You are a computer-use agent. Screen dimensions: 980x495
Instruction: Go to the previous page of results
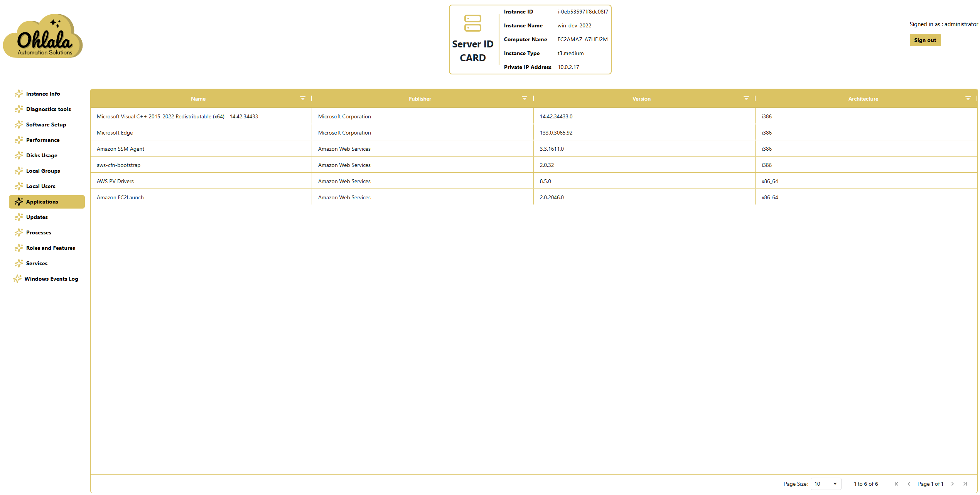pos(909,484)
